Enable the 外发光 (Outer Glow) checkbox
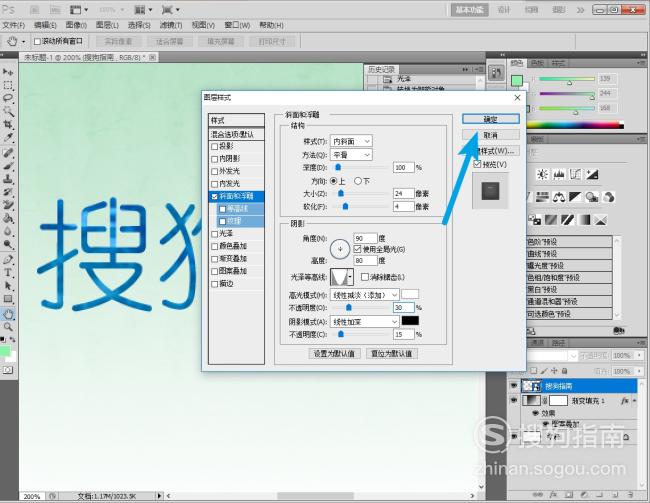Screen dimensions: 650x503 214,171
